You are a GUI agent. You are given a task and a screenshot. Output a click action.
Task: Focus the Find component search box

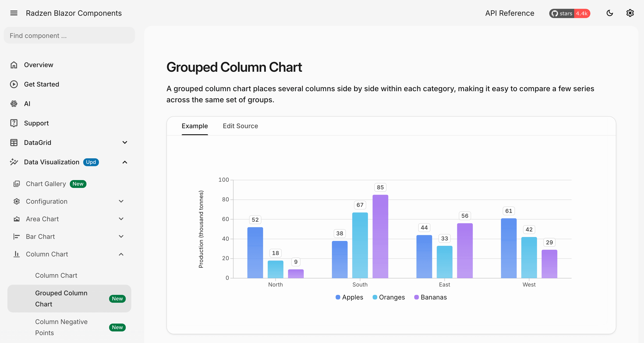click(x=69, y=36)
